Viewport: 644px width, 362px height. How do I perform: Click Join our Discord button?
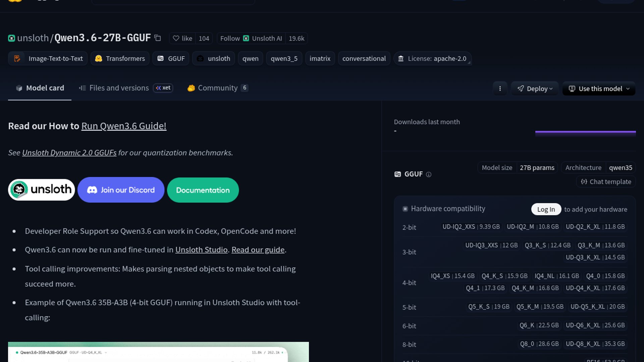(x=121, y=190)
